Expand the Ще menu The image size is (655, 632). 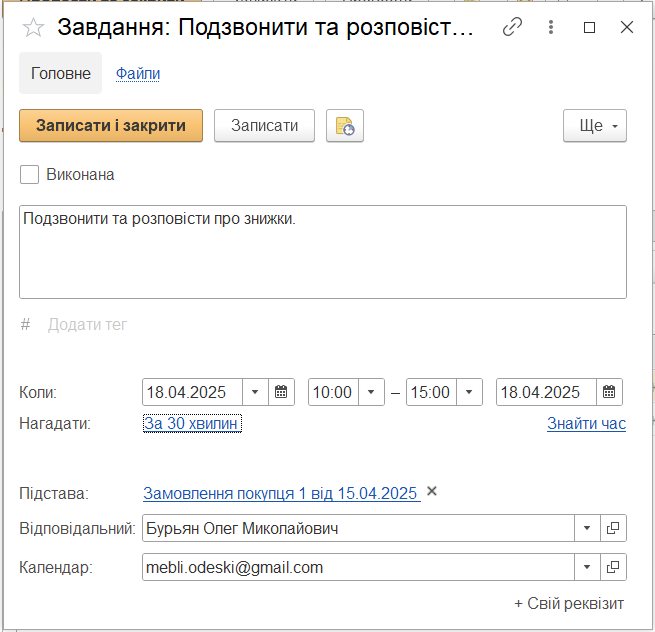click(x=595, y=126)
